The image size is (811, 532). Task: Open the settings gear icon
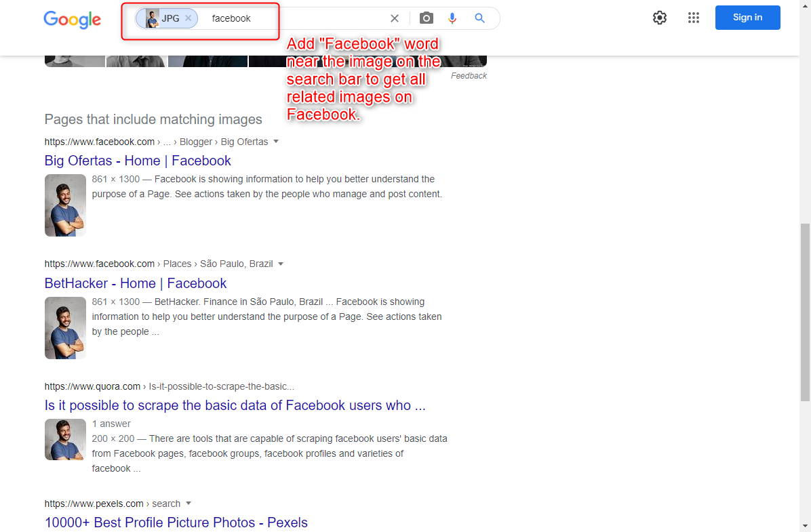(660, 18)
